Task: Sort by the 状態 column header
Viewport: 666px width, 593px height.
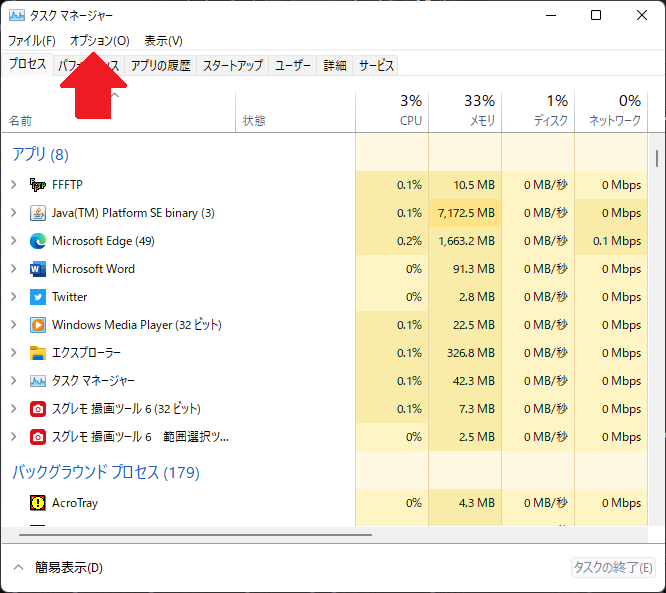Action: pos(296,112)
